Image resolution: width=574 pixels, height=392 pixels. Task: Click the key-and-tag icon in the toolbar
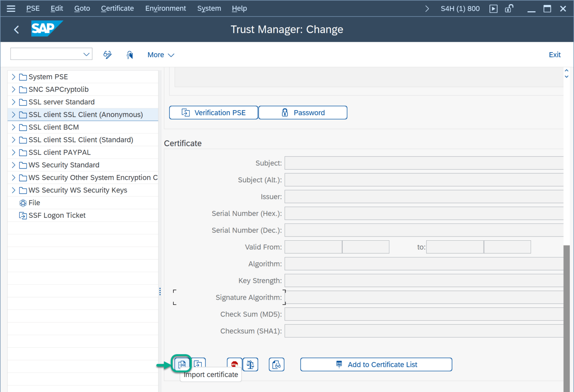(130, 55)
